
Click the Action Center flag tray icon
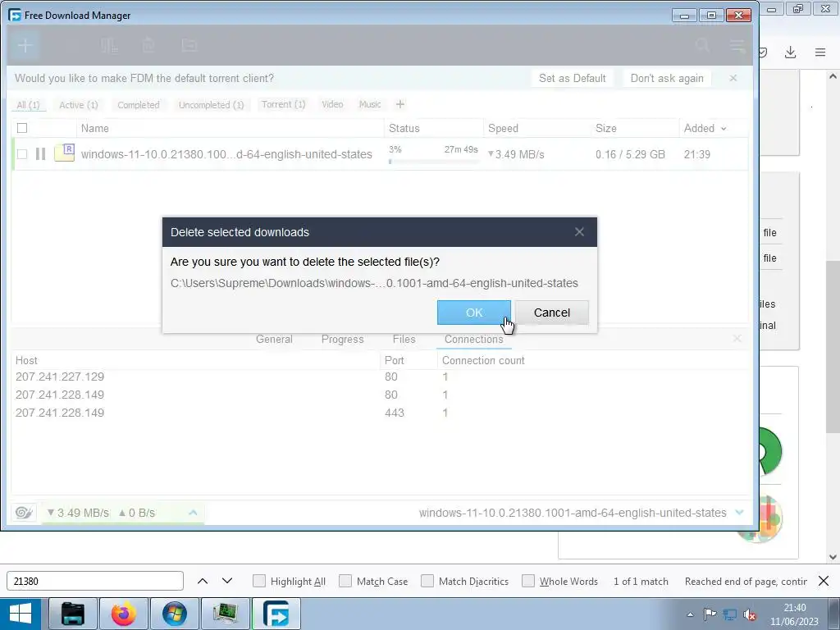[x=710, y=614]
